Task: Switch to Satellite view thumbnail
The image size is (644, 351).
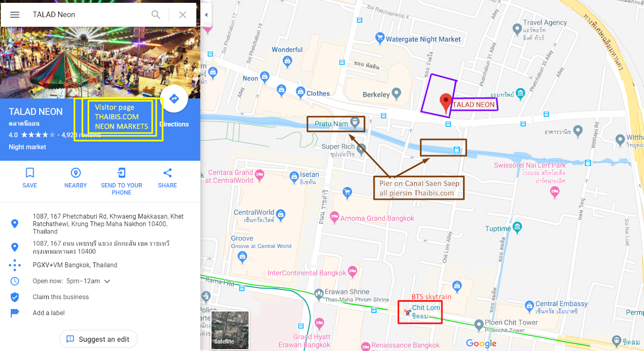Action: (230, 330)
